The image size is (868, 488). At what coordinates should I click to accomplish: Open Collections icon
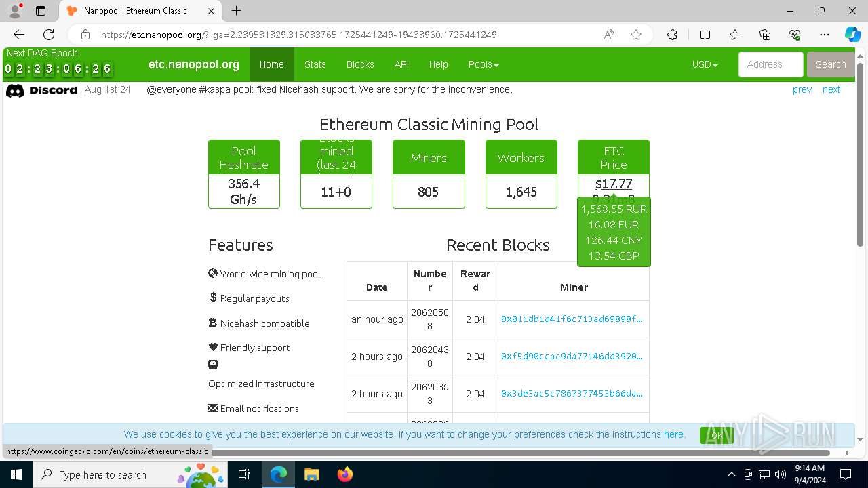tap(765, 35)
